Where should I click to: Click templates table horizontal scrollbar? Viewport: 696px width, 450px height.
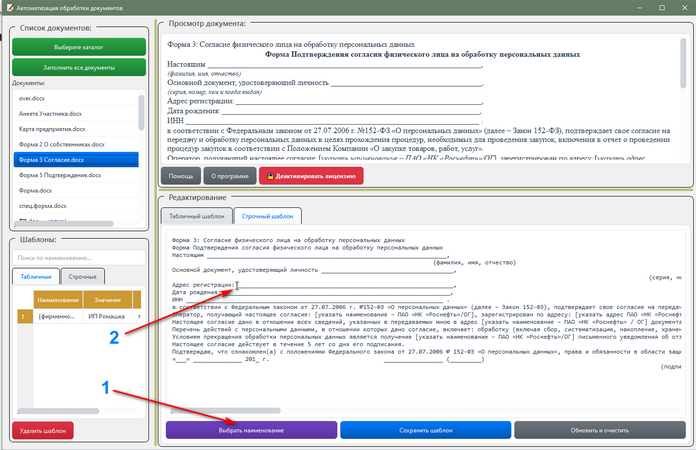coord(58,411)
